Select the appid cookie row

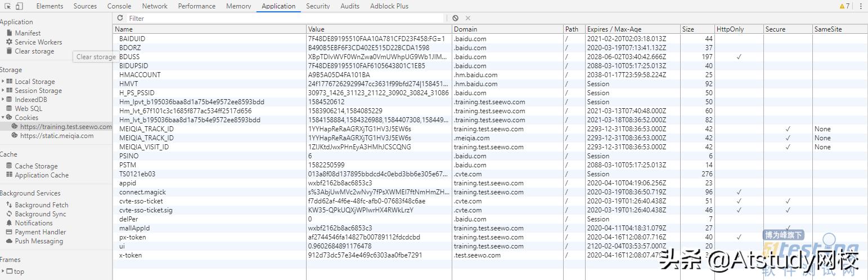tap(490, 183)
